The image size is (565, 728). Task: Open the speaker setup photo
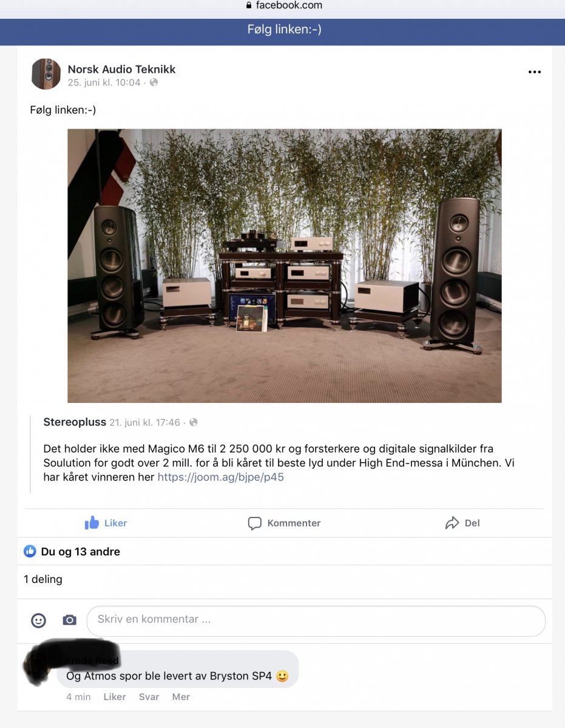point(285,266)
